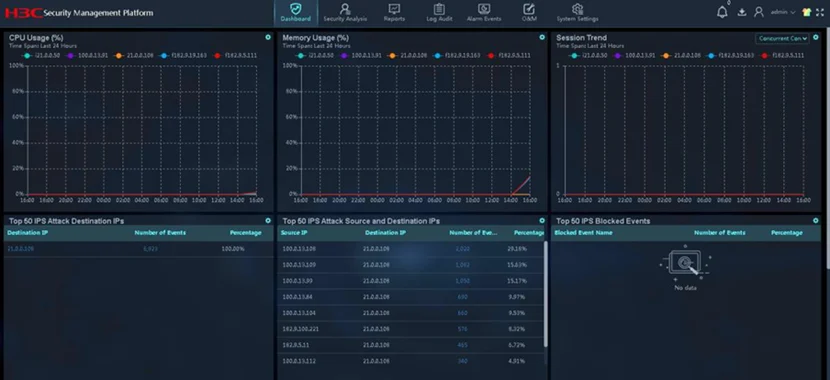The image size is (830, 380).
Task: Open the System Settings menu
Action: [577, 13]
